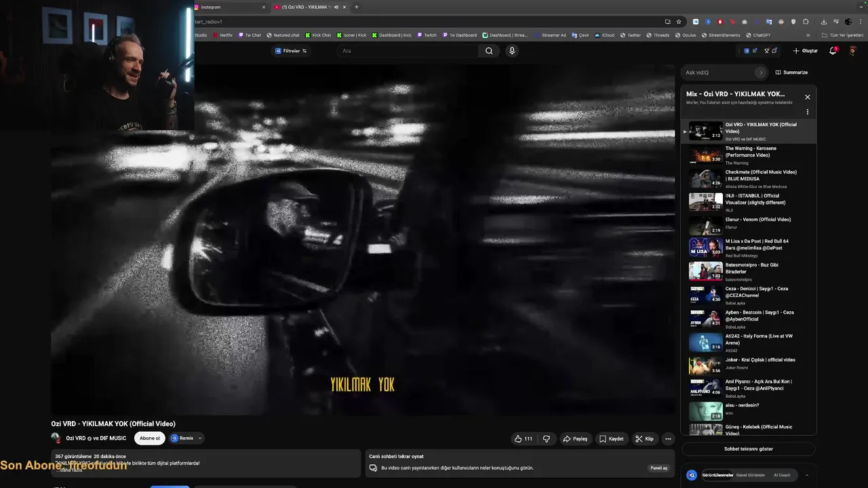Click the vidIQ logo icon bottom right
This screenshot has width=868, height=488.
pyautogui.click(x=692, y=475)
